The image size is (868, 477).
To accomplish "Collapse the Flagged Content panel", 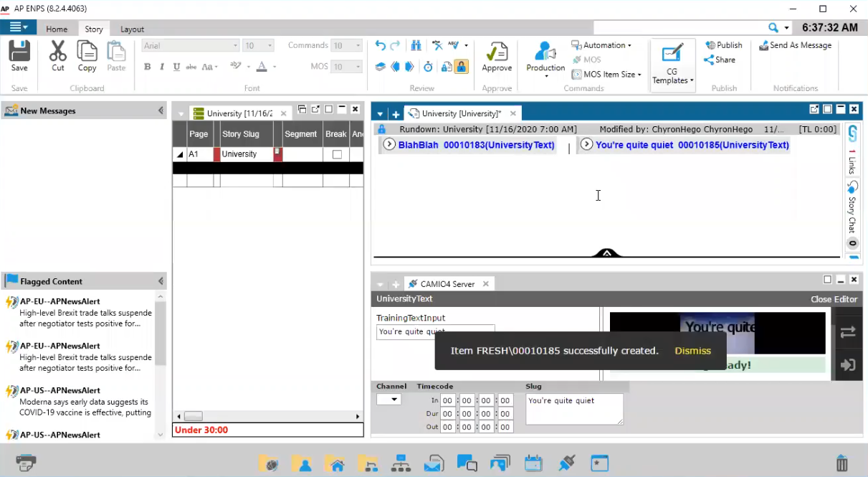I will (x=161, y=281).
